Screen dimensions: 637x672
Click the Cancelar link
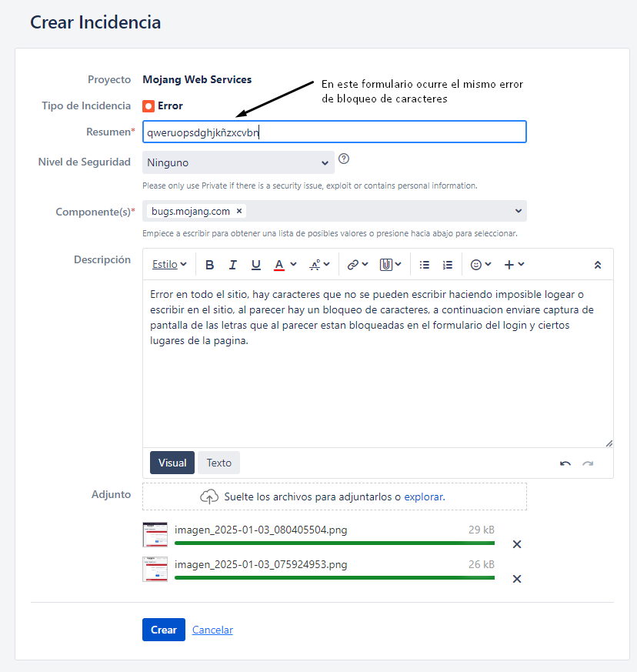[x=212, y=630]
